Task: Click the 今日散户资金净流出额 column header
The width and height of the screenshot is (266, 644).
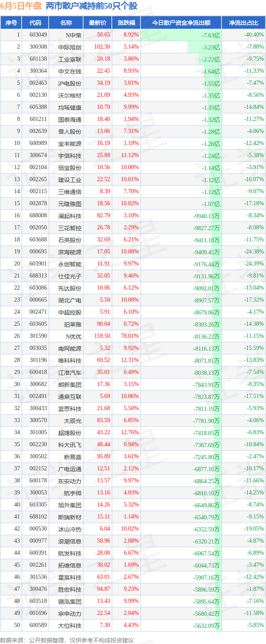Action: click(181, 23)
